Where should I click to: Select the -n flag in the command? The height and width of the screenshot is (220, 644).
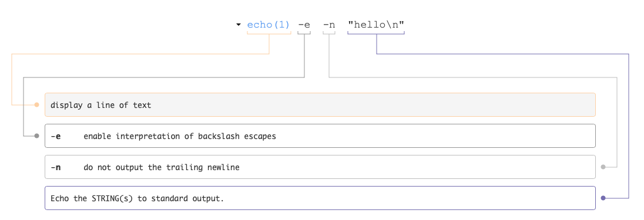329,25
